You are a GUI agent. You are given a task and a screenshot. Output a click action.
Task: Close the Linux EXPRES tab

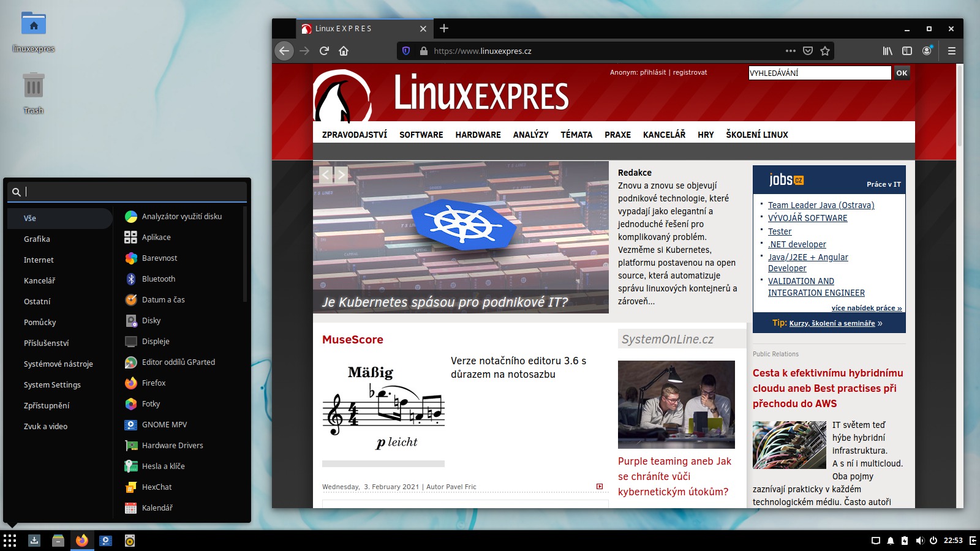click(x=423, y=29)
